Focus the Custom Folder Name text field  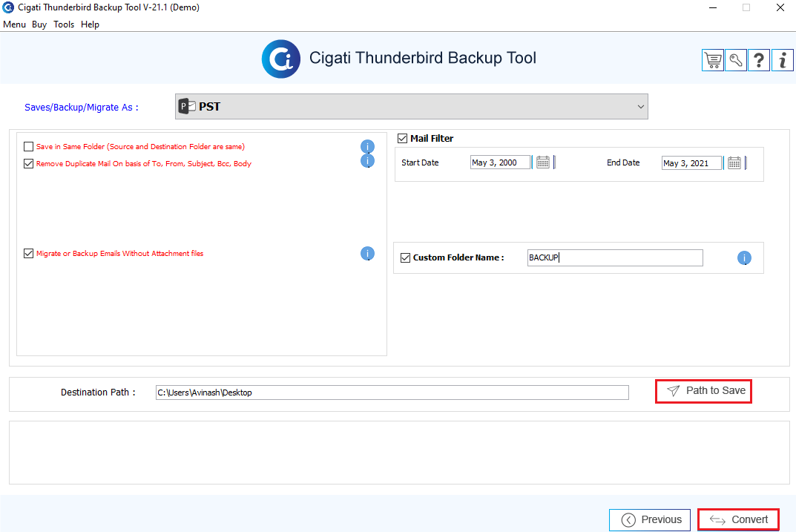point(615,258)
